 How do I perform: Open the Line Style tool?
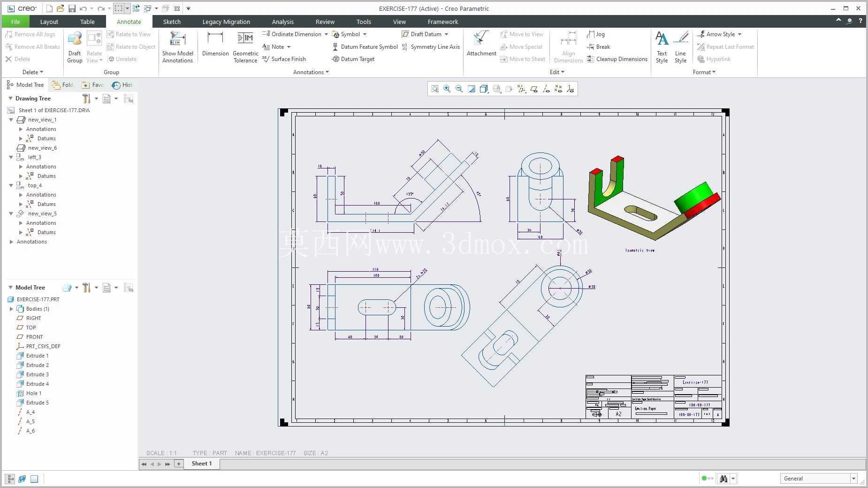(x=680, y=47)
